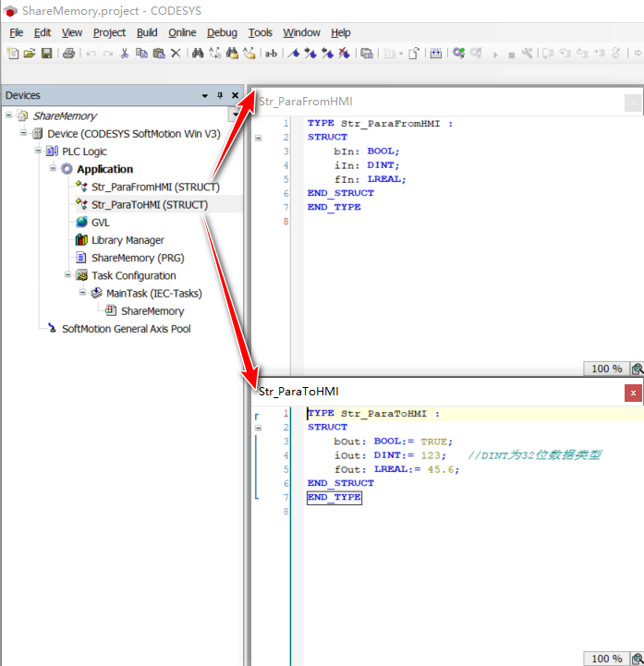
Task: Click the a-b rename icon
Action: click(271, 54)
